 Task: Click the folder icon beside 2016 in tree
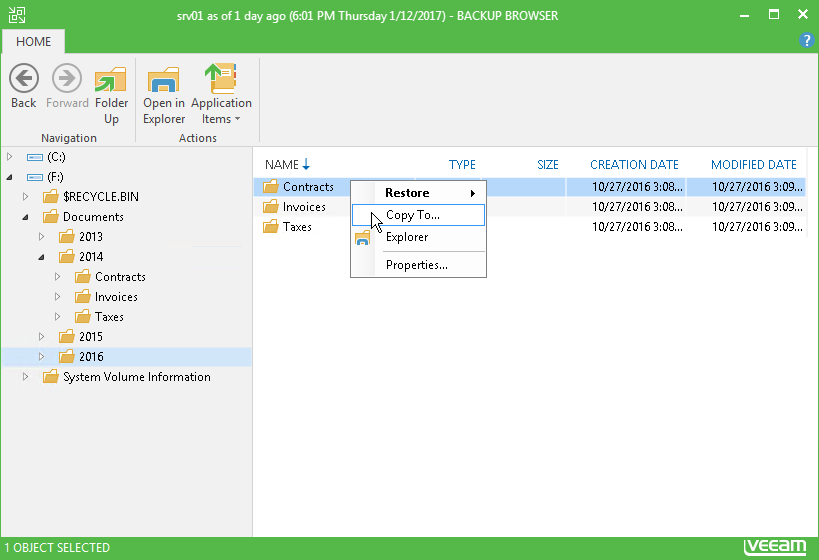66,357
